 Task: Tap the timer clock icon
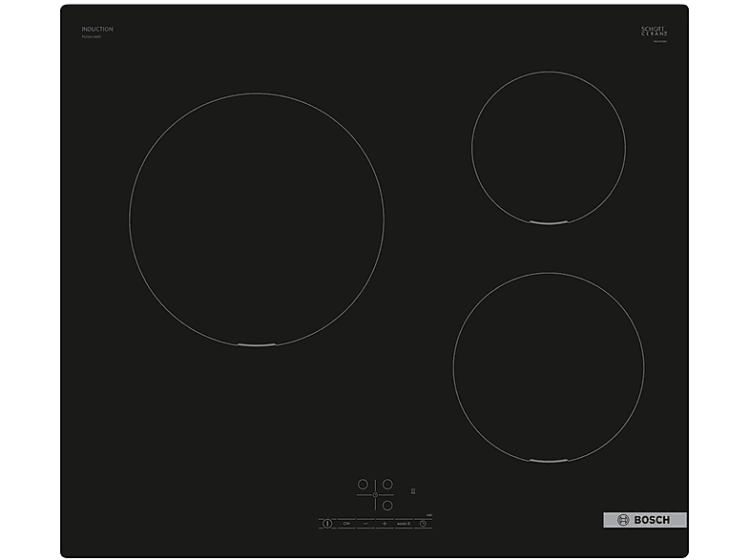(422, 524)
